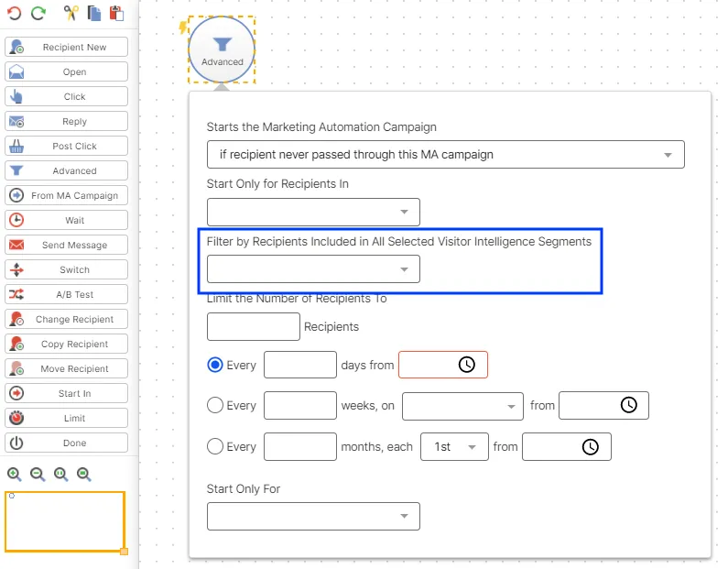Add a Move Recipient node
The height and width of the screenshot is (569, 728).
coord(67,368)
